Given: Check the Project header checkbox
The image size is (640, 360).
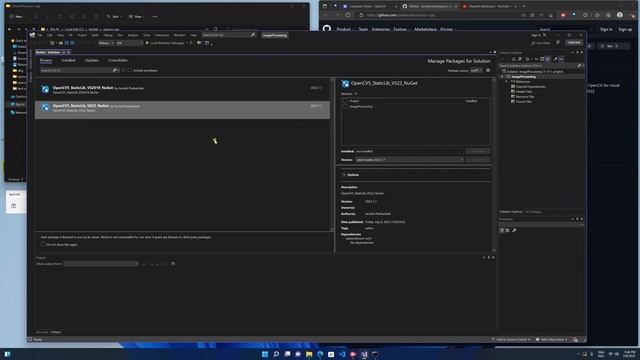Looking at the screenshot, I should (x=345, y=101).
